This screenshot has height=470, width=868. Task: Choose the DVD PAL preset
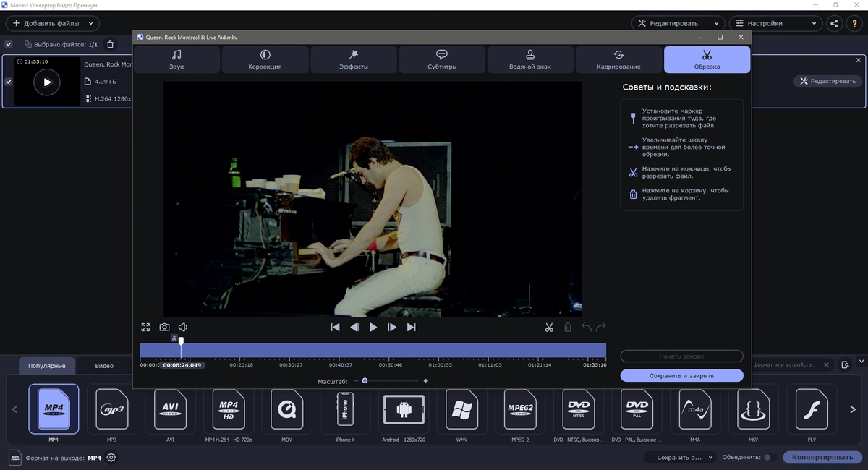click(637, 409)
